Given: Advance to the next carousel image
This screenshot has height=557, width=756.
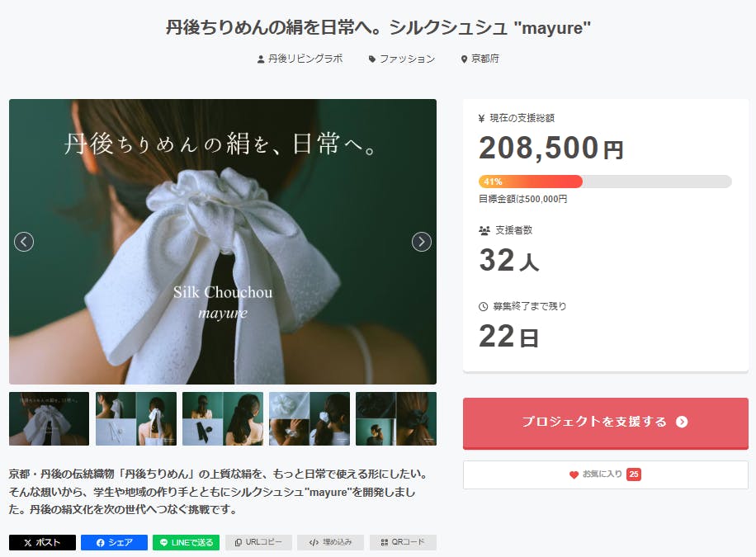Looking at the screenshot, I should point(422,242).
